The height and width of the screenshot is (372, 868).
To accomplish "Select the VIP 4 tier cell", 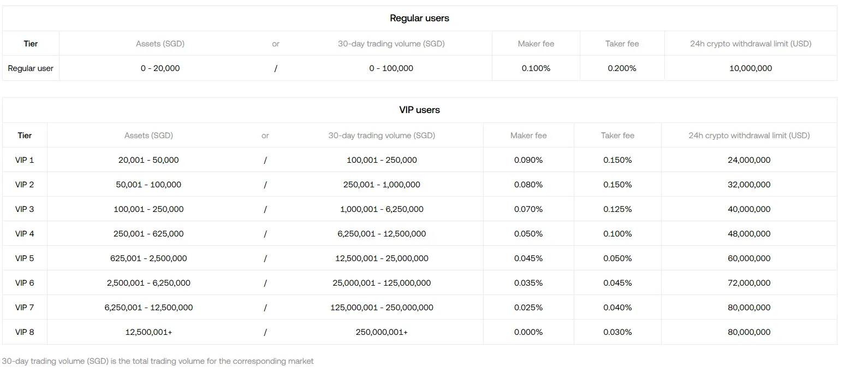I will click(25, 234).
